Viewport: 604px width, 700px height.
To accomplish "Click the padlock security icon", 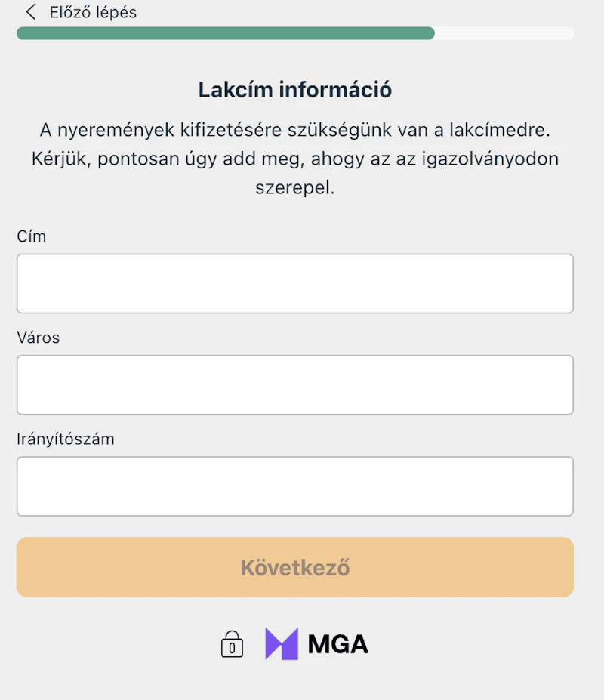I will (232, 643).
